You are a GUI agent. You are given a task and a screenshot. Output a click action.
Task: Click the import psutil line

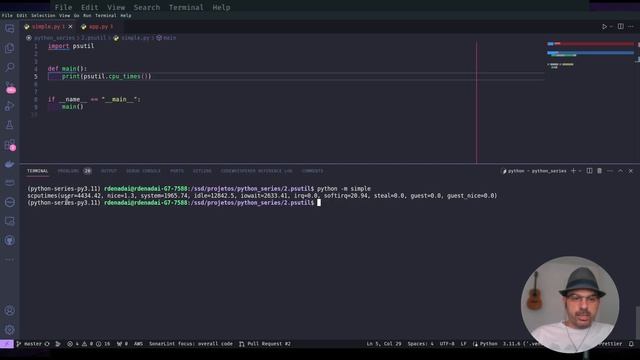[x=71, y=46]
